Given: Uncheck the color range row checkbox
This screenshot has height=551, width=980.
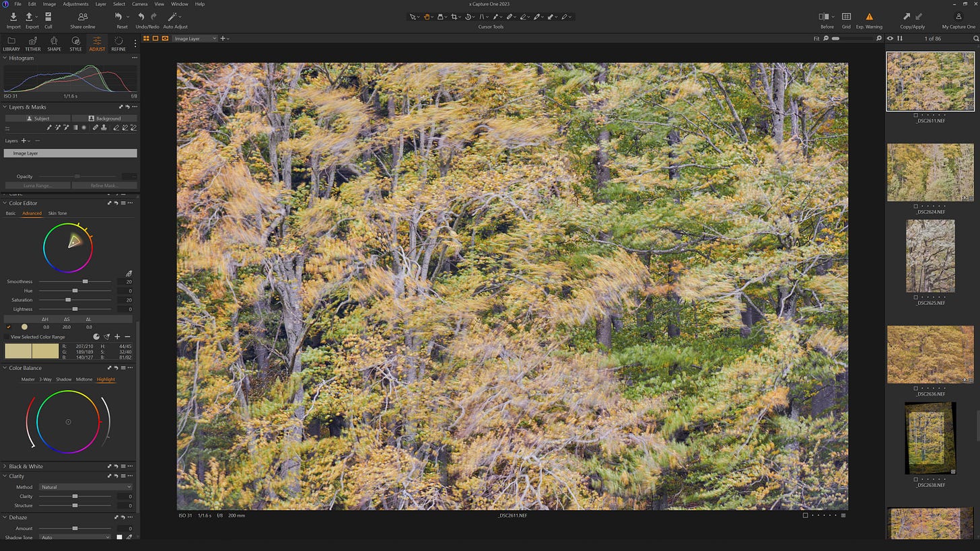Looking at the screenshot, I should 8,327.
